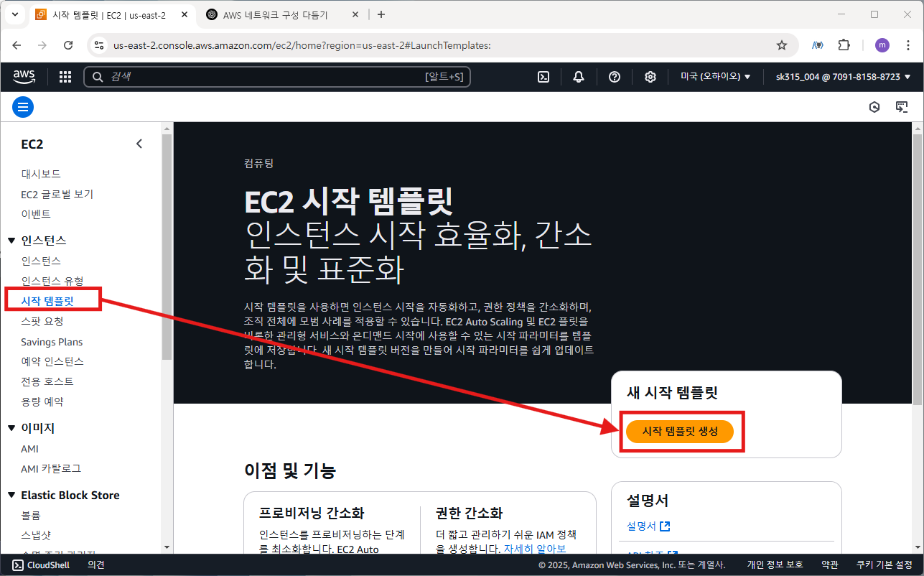Open the tab search dropdown arrow
The width and height of the screenshot is (924, 576).
[x=14, y=14]
